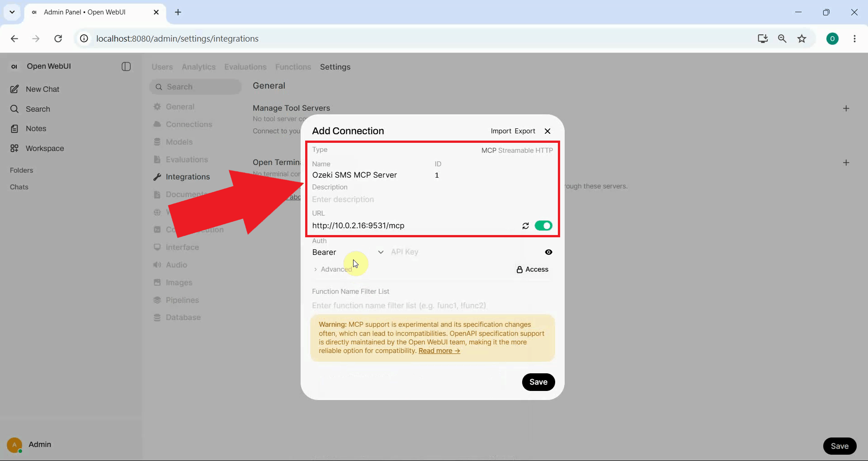The width and height of the screenshot is (868, 461).
Task: Click the URL input field
Action: pyautogui.click(x=415, y=226)
